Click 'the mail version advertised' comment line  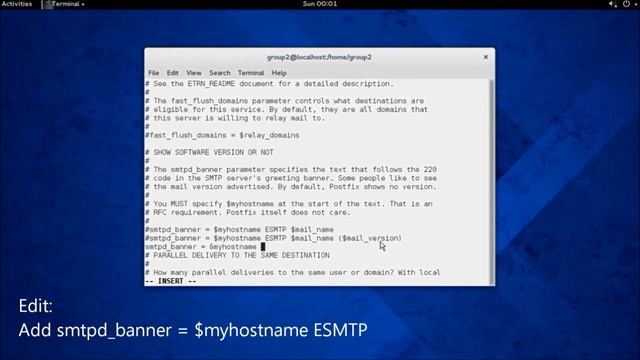[291, 187]
